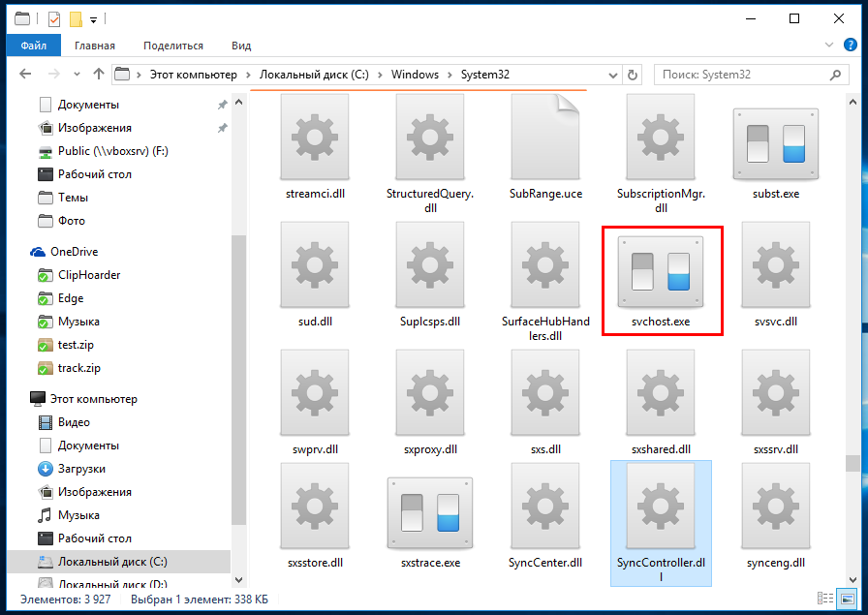Click the Properties quick access toolbar icon
This screenshot has height=615, width=868.
(53, 19)
